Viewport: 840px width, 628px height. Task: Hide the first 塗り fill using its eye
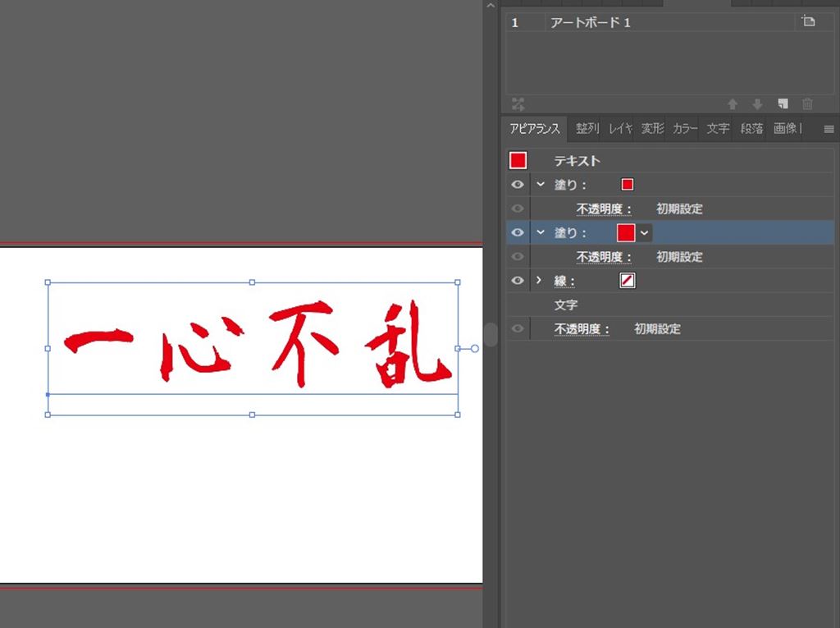click(518, 185)
